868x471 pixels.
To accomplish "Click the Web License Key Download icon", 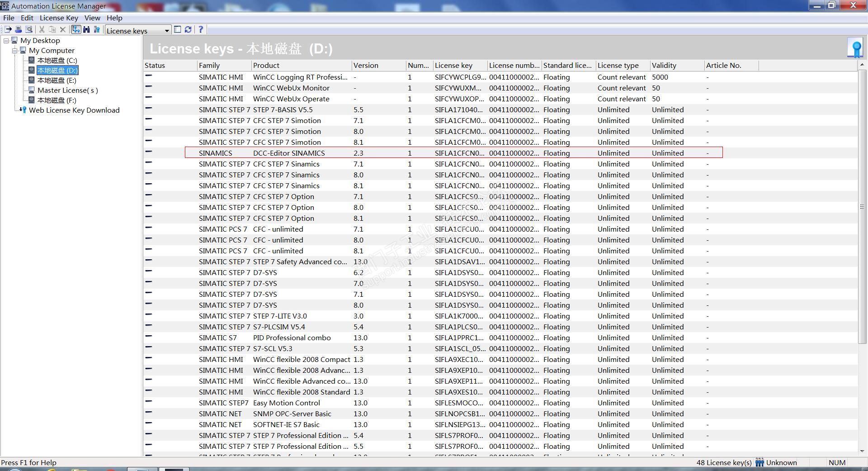I will (23, 110).
